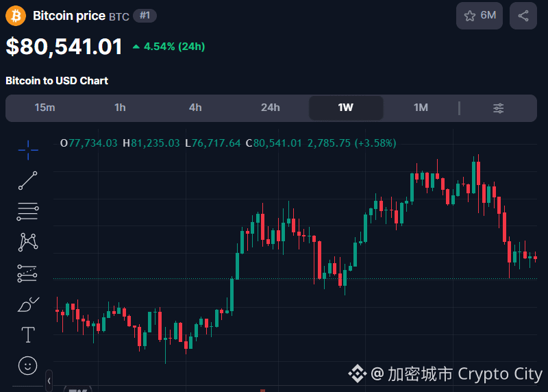The height and width of the screenshot is (392, 548).
Task: Switch chart to 15m interval
Action: tap(45, 108)
